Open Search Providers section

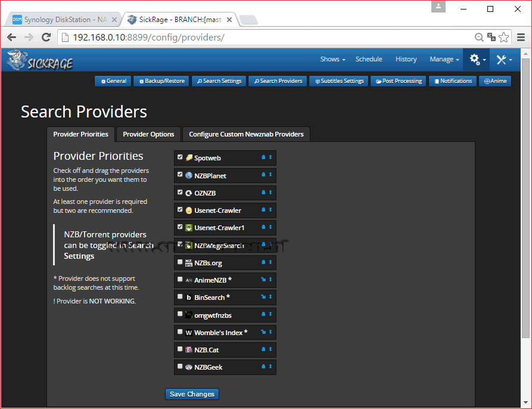(278, 81)
